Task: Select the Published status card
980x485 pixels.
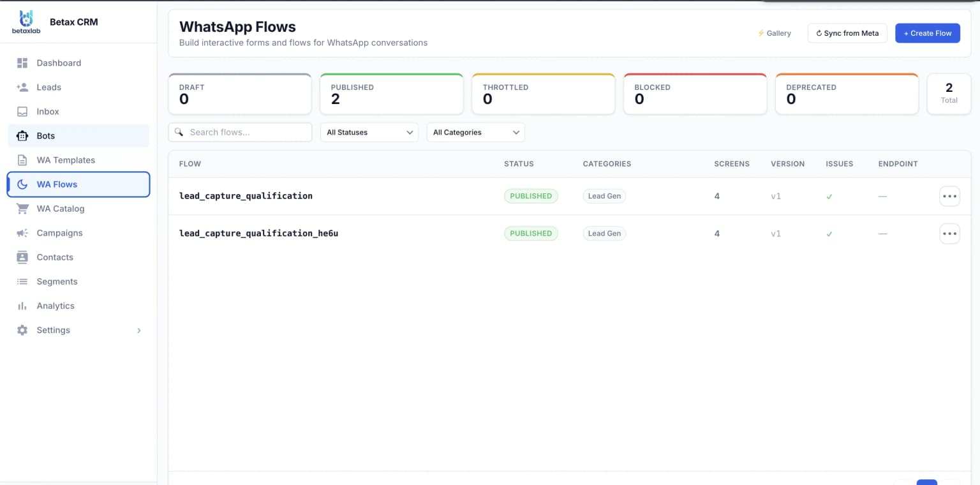Action: pos(392,94)
